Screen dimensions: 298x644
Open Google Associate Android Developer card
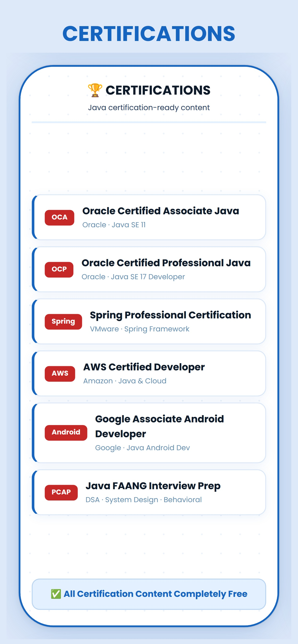pos(149,433)
